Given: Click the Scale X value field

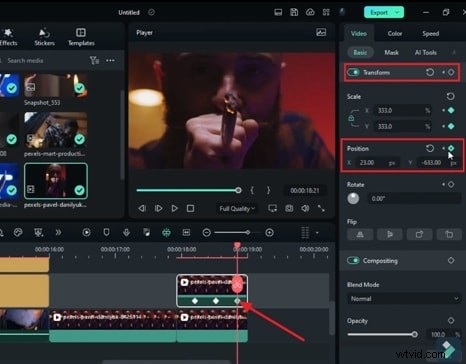Looking at the screenshot, I should tap(403, 110).
